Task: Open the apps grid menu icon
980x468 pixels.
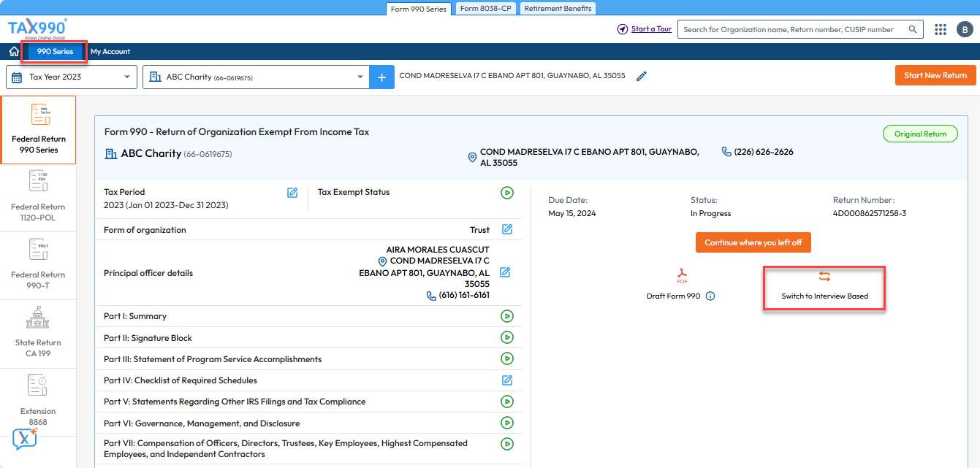Action: pos(941,29)
